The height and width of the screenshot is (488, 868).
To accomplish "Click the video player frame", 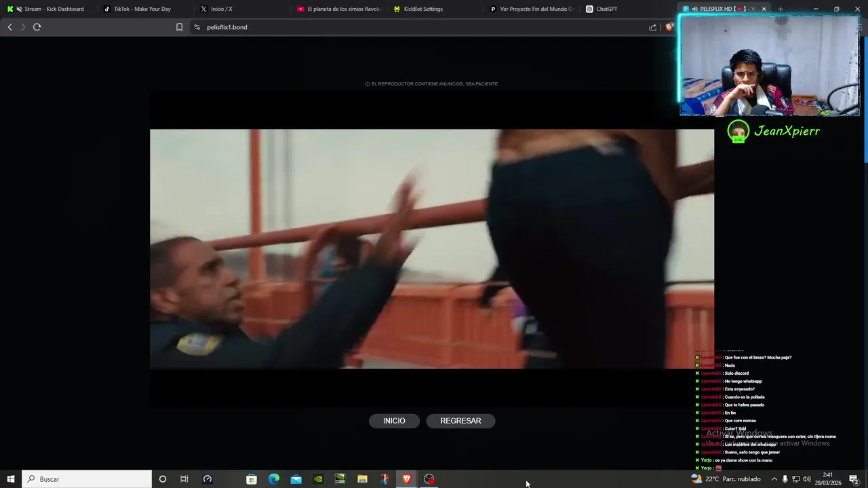I will coord(432,249).
